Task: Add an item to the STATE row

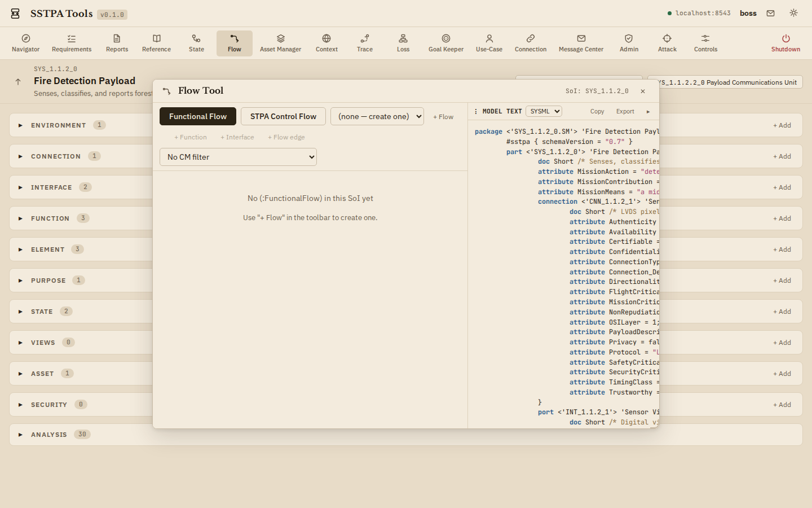Action: (x=782, y=312)
